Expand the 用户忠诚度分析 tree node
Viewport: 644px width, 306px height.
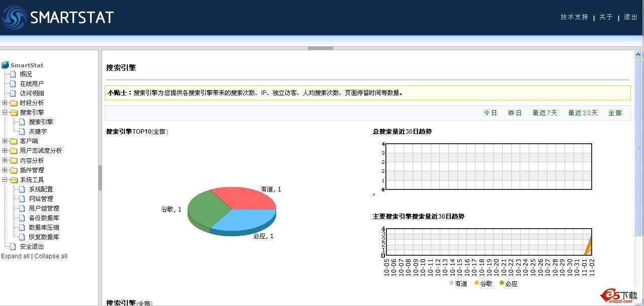click(5, 151)
